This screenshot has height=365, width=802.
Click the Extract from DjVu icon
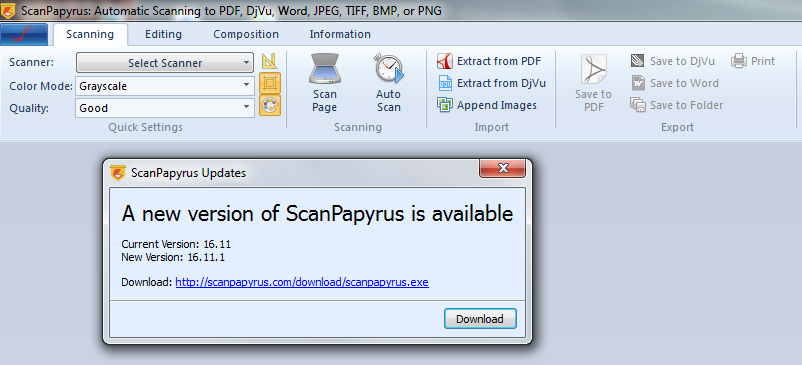445,83
